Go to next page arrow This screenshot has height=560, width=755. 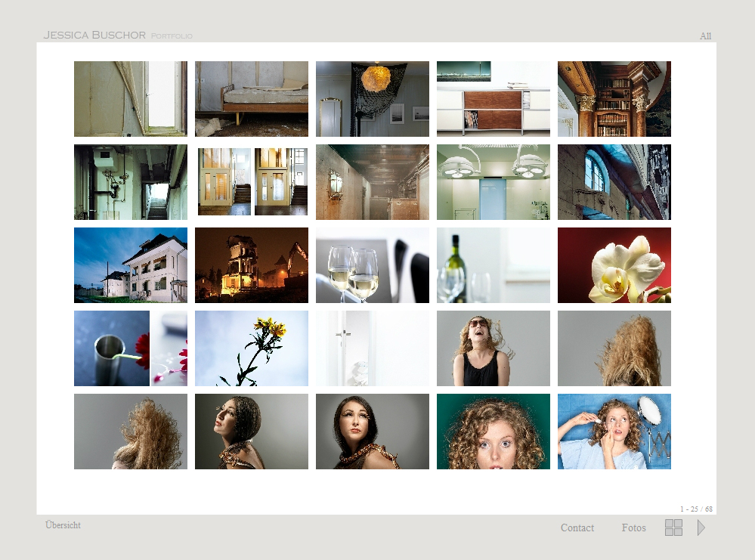click(x=701, y=528)
